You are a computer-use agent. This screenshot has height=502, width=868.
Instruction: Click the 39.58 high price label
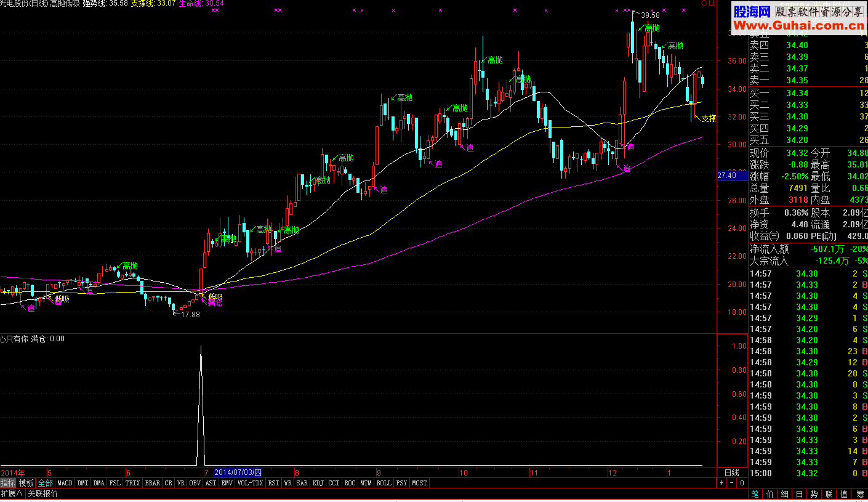coord(650,15)
